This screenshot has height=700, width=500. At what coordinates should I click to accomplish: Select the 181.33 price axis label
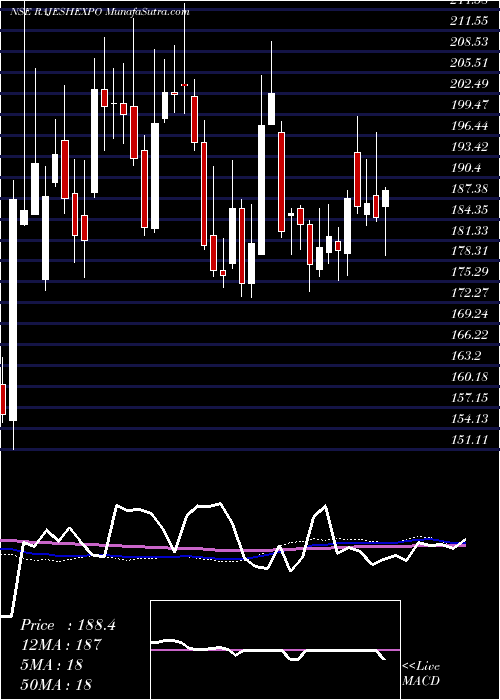(x=468, y=231)
